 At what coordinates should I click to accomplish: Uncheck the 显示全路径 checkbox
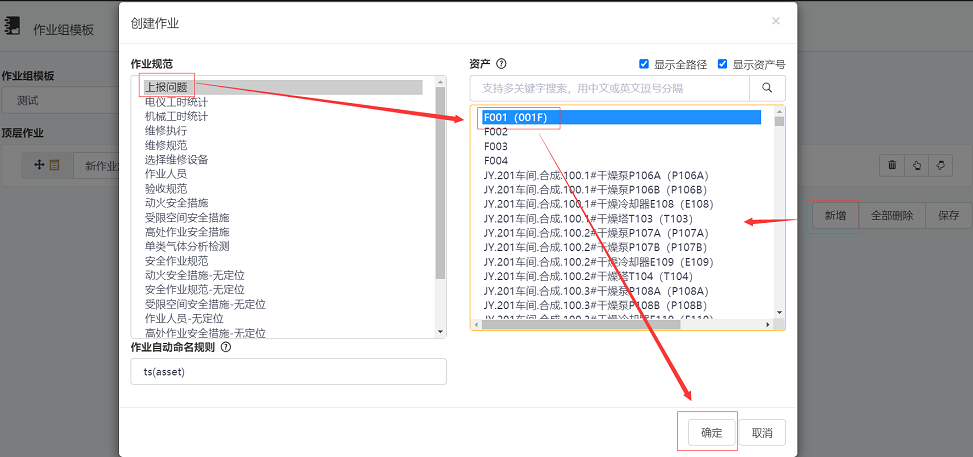pos(644,64)
